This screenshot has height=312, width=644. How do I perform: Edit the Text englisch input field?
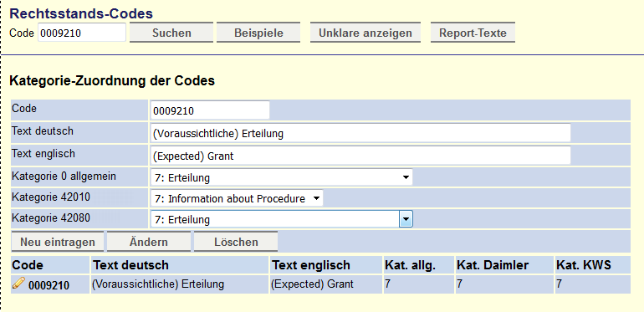[x=360, y=156]
